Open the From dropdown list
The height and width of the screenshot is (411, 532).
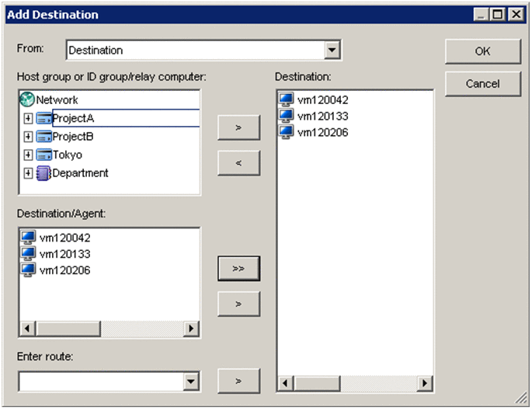tap(332, 51)
